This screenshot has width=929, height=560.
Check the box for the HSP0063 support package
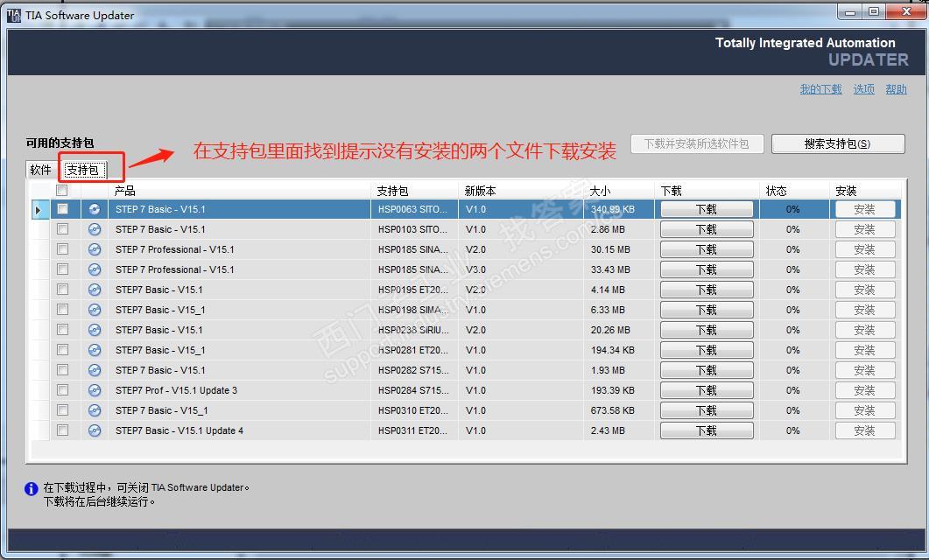click(62, 208)
